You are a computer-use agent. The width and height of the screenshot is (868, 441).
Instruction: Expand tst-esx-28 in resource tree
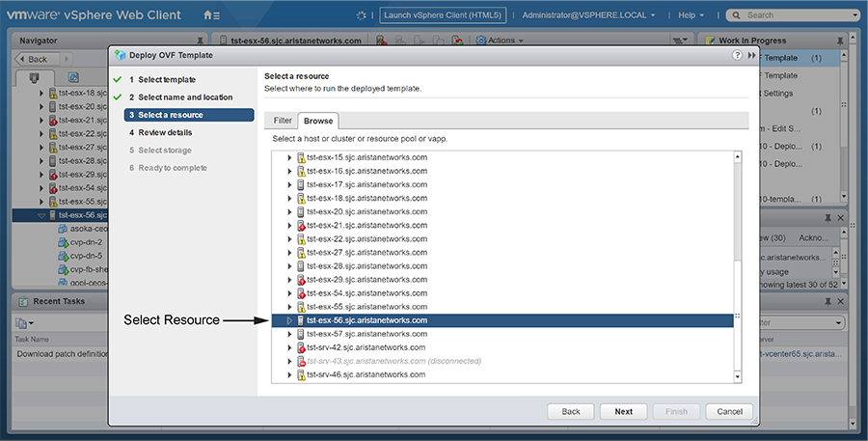tap(289, 266)
